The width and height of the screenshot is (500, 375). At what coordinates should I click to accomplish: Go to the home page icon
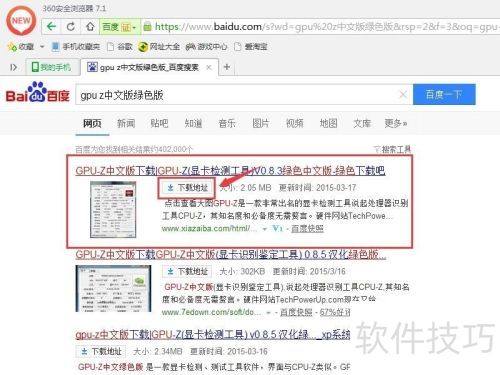coord(90,27)
